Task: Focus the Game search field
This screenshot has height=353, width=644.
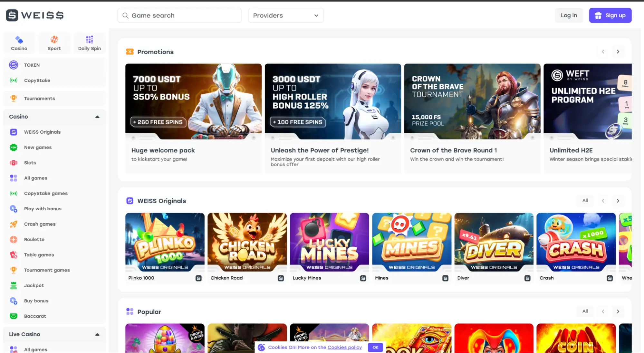Action: [x=179, y=15]
